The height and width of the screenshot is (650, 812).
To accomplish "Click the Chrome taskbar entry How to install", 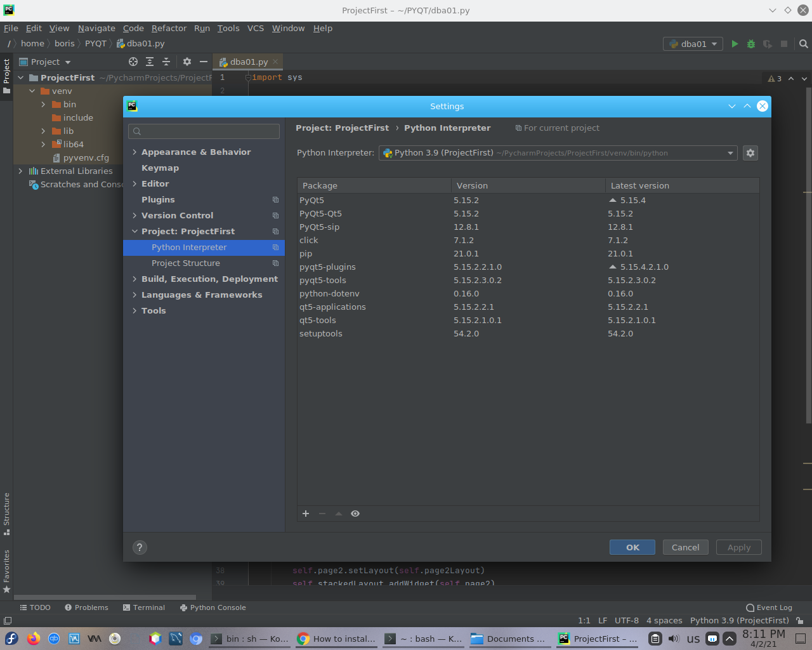I will (337, 639).
